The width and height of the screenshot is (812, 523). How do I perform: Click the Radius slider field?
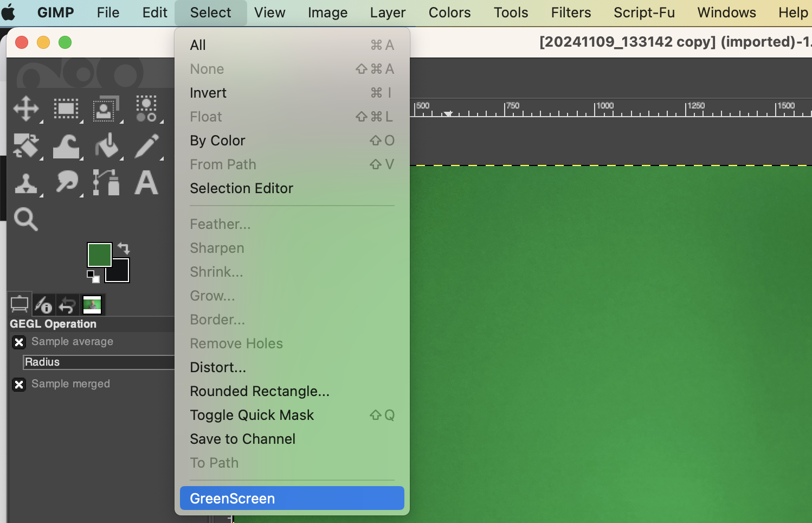(x=99, y=362)
